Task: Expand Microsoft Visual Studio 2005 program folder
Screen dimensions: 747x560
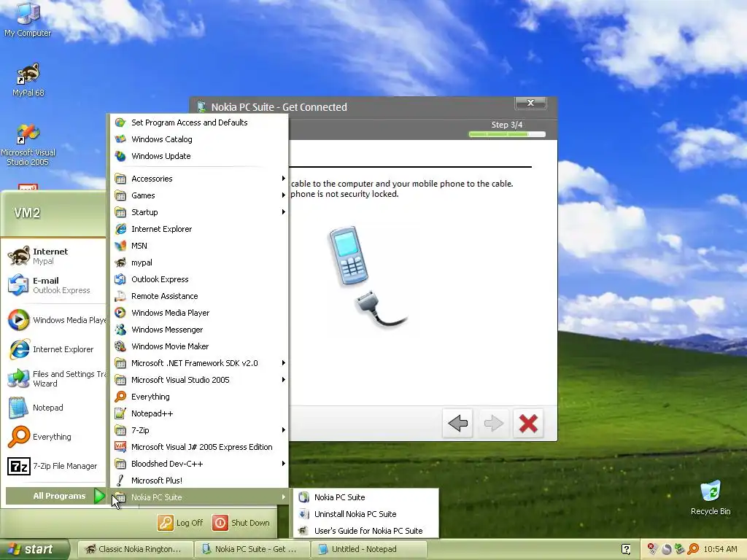Action: pyautogui.click(x=198, y=379)
